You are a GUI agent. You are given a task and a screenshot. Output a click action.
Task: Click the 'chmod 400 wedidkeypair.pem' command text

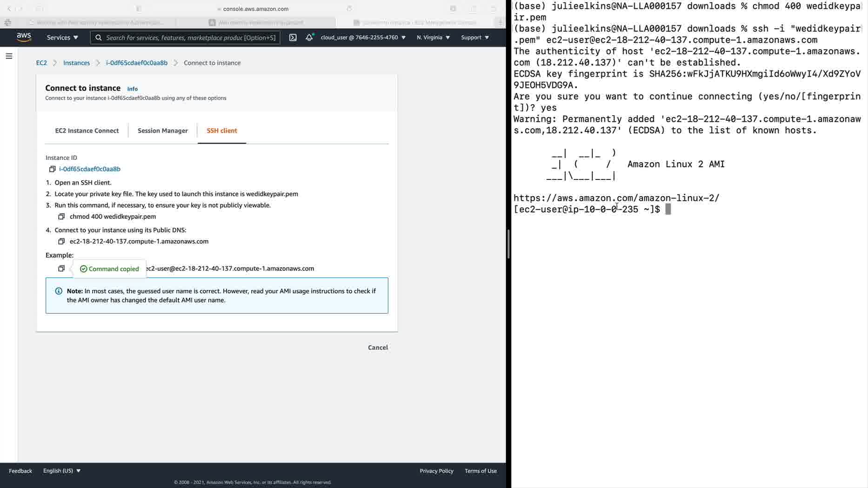tap(113, 217)
